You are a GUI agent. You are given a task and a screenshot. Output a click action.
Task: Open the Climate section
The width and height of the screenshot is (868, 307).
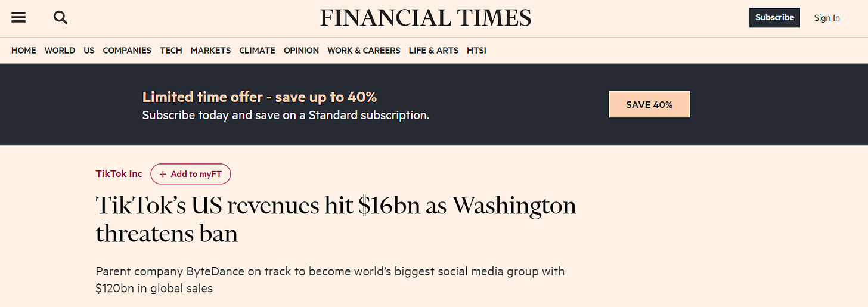pyautogui.click(x=257, y=51)
